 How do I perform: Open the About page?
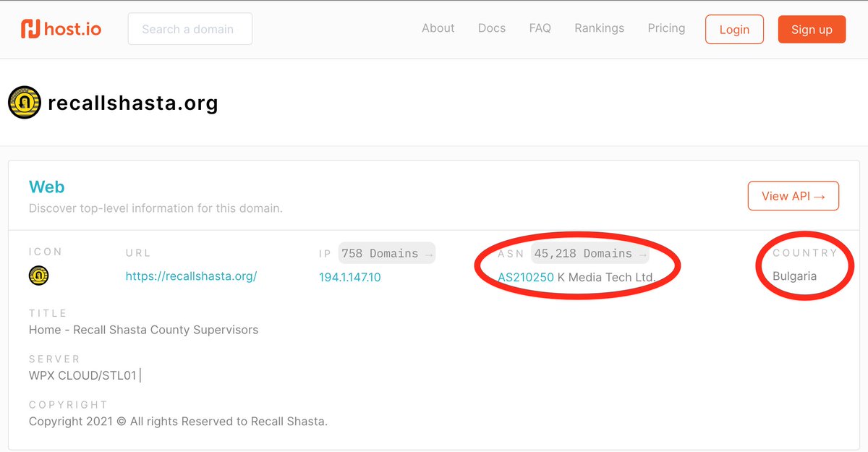438,28
